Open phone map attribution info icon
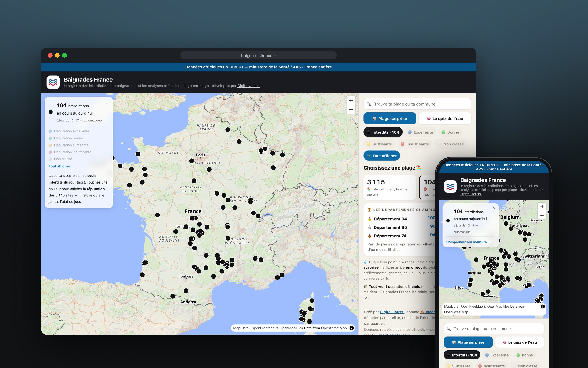The width and height of the screenshot is (588, 368). (543, 306)
